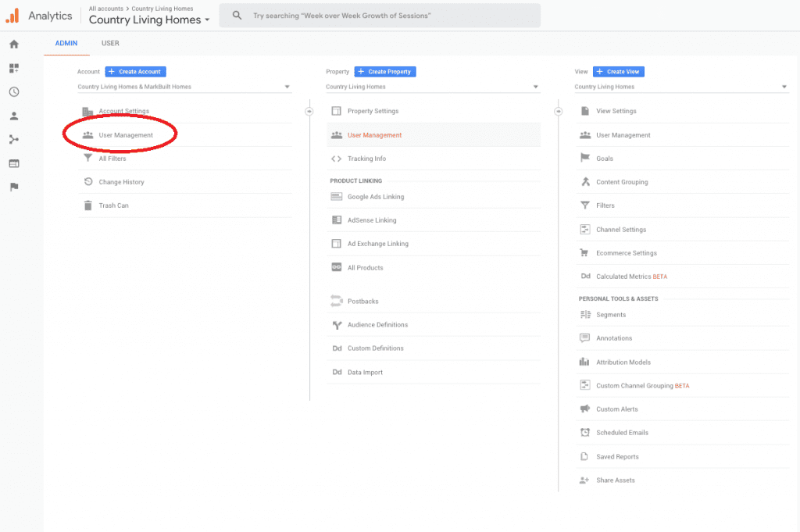The height and width of the screenshot is (532, 800).
Task: Click the Content Grouping icon
Action: (x=585, y=181)
